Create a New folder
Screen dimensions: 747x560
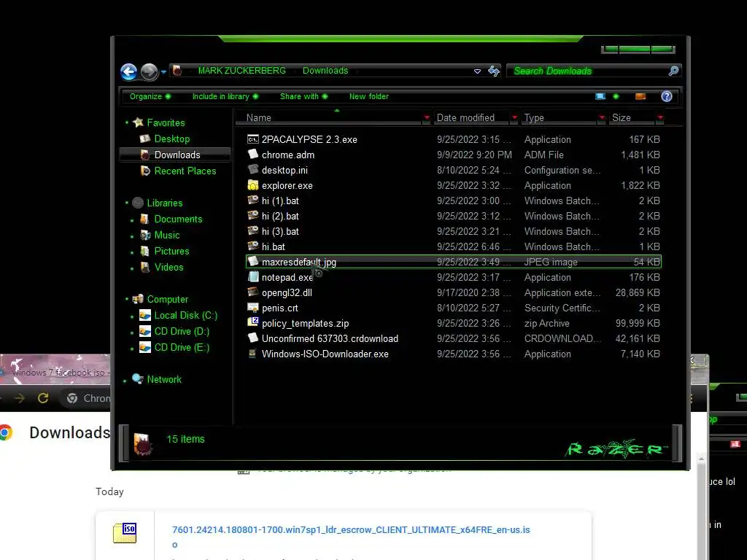(x=368, y=97)
